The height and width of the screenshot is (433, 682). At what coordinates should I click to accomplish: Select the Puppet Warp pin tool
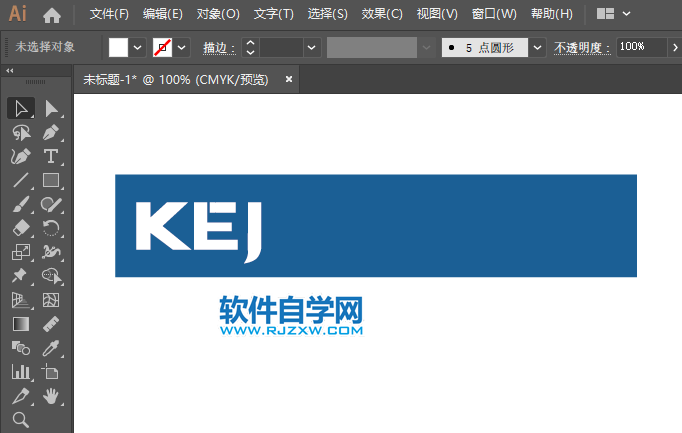pos(21,276)
